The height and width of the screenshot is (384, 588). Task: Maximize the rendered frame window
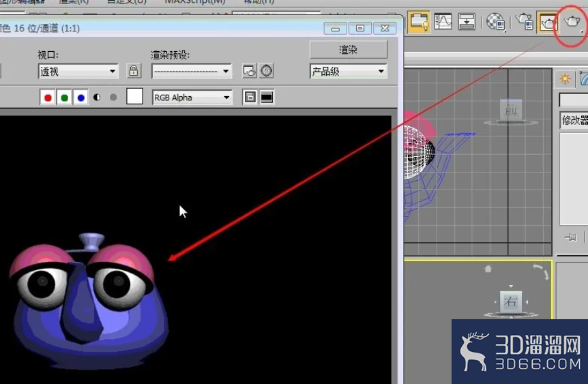pos(360,29)
